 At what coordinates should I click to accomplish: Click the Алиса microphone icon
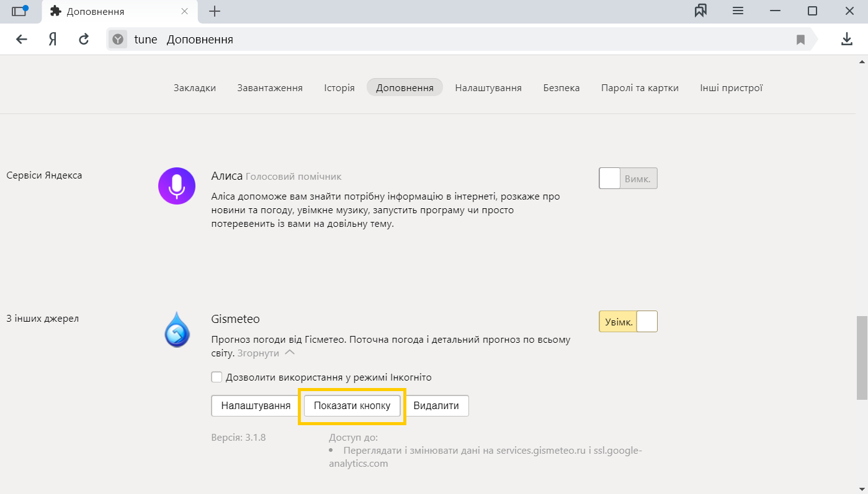coord(177,185)
